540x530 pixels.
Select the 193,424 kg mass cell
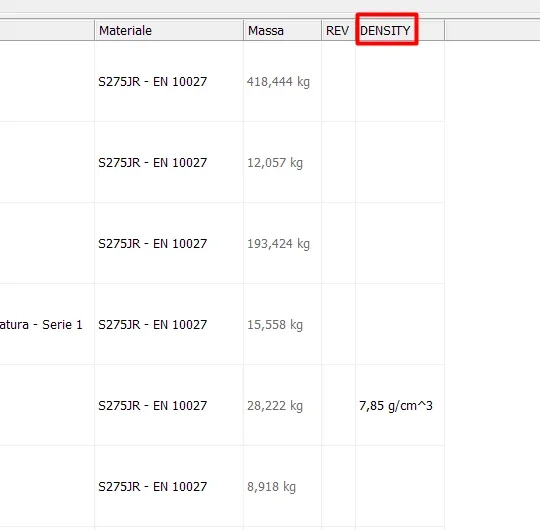pyautogui.click(x=282, y=243)
